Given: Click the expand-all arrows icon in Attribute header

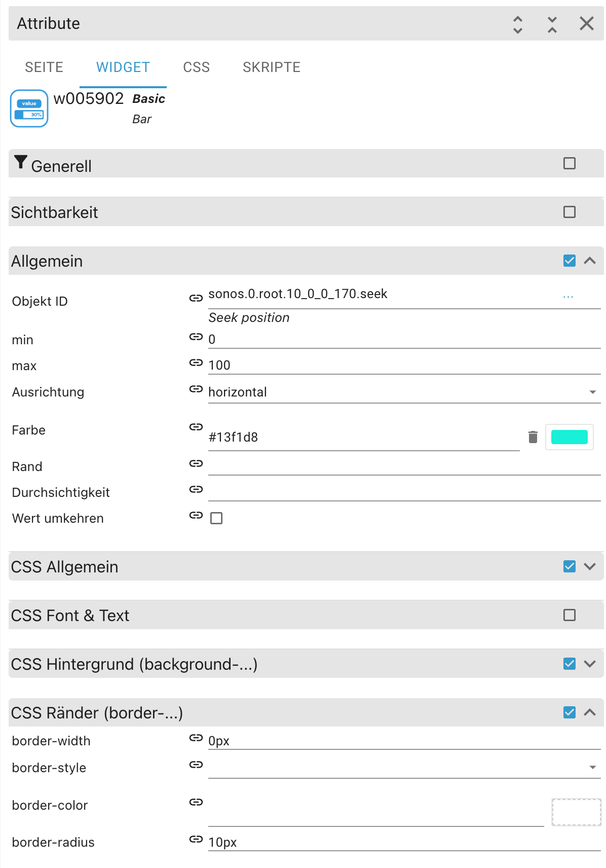Looking at the screenshot, I should coord(518,24).
